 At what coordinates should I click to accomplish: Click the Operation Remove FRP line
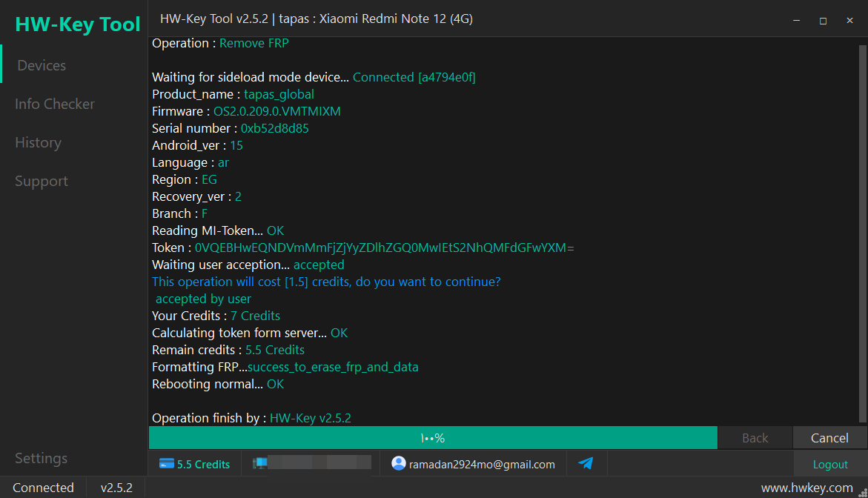pyautogui.click(x=220, y=43)
